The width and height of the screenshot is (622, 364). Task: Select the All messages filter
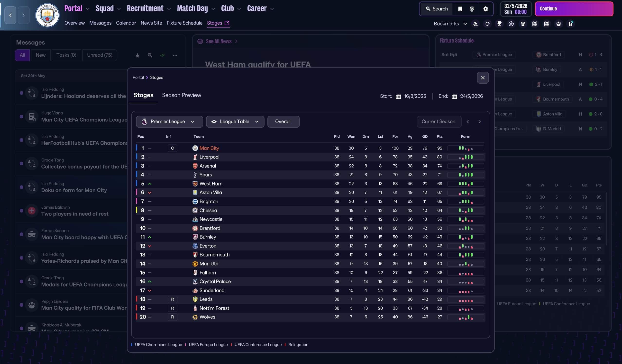click(22, 55)
